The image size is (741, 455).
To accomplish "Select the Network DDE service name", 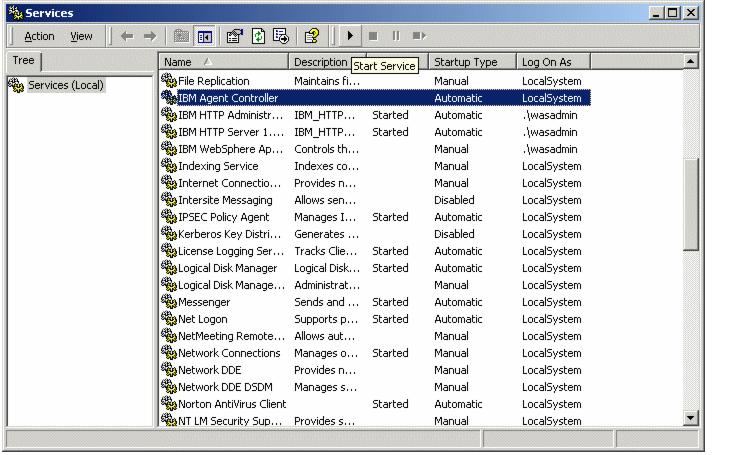I will [x=209, y=370].
